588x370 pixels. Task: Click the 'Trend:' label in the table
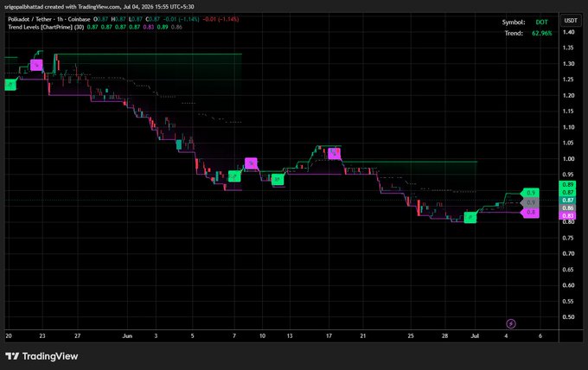click(x=514, y=34)
